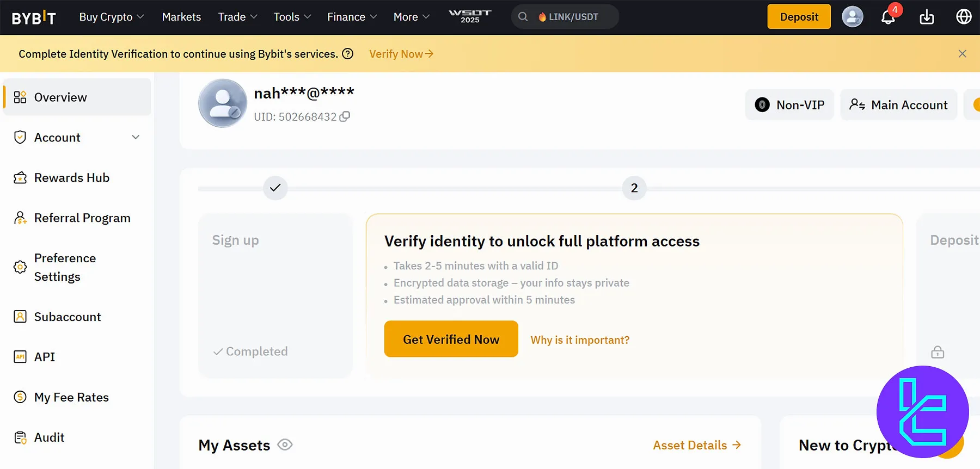Click the nah***@**** username
Image resolution: width=980 pixels, height=469 pixels.
pyautogui.click(x=304, y=94)
